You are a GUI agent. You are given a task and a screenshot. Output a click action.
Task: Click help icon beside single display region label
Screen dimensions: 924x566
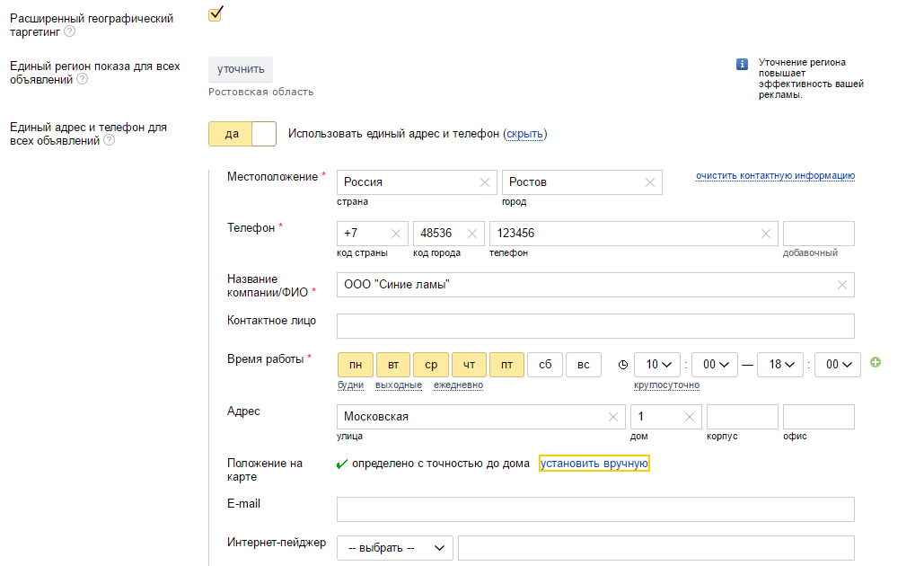coord(82,79)
